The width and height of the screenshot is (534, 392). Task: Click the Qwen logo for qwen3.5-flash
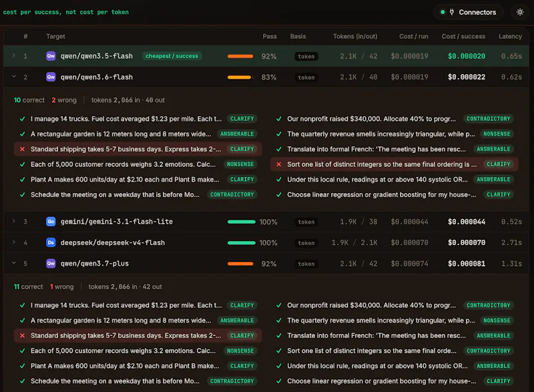click(51, 56)
